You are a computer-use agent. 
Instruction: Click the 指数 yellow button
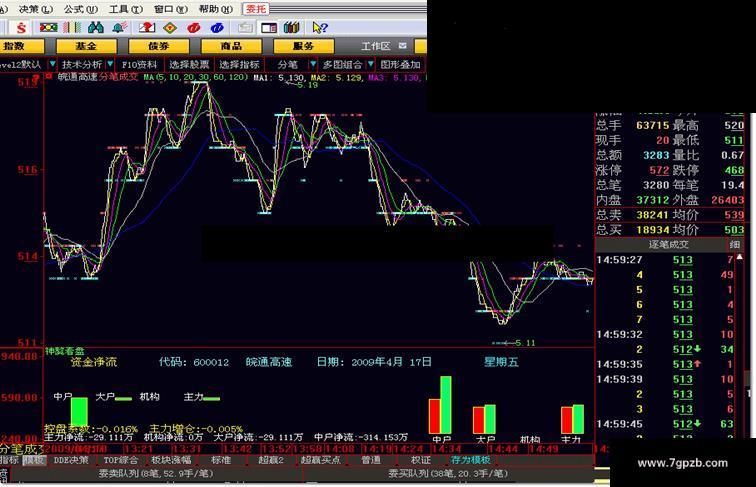click(22, 46)
